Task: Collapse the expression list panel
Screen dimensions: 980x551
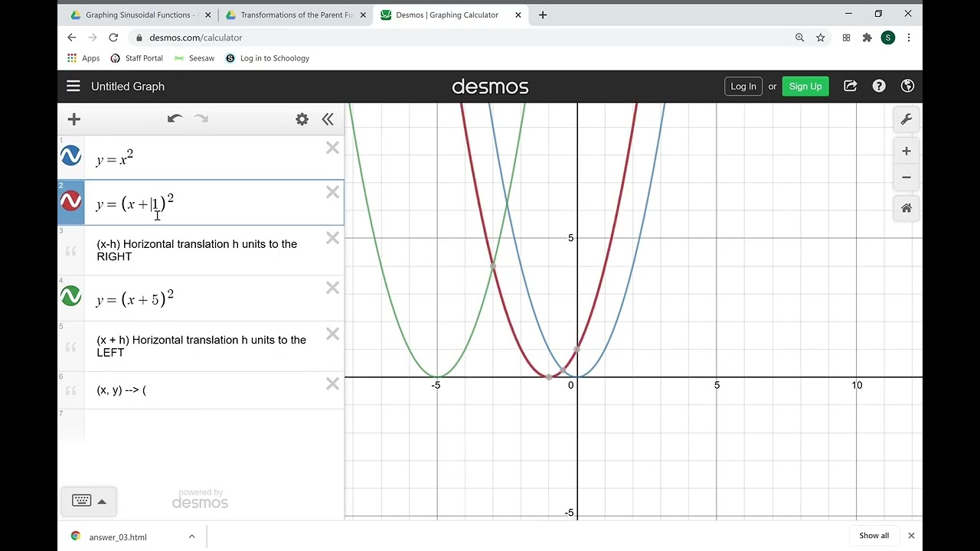Action: (328, 119)
